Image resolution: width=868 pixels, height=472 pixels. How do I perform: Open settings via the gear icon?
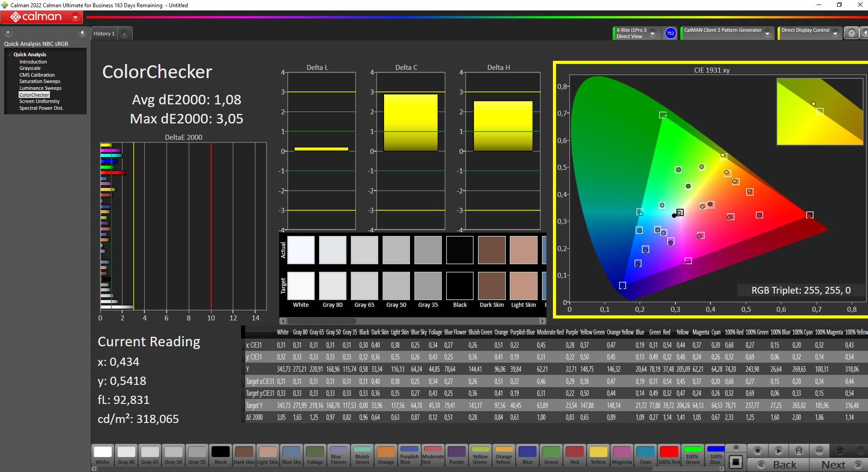point(851,33)
